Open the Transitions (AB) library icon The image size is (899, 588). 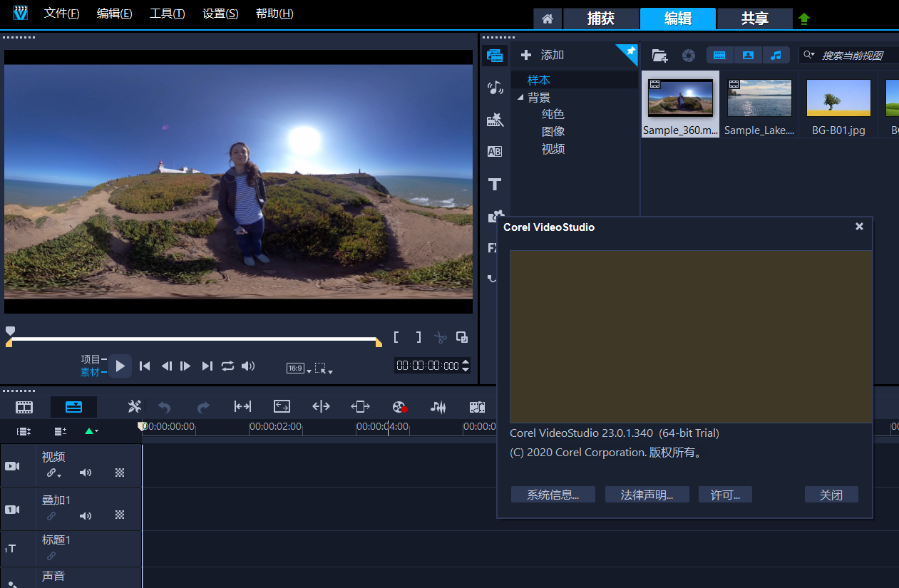(495, 151)
